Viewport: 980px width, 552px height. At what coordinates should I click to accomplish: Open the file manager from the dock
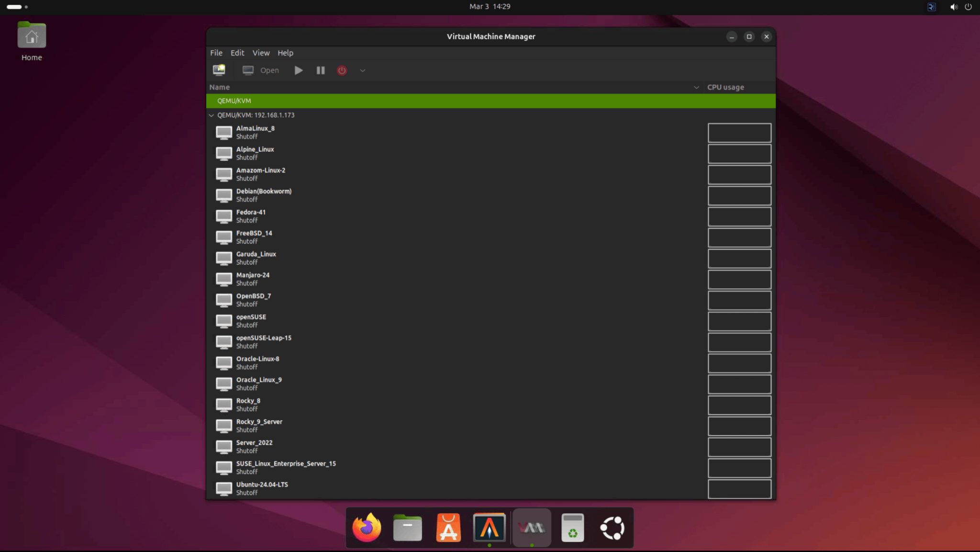pos(406,527)
